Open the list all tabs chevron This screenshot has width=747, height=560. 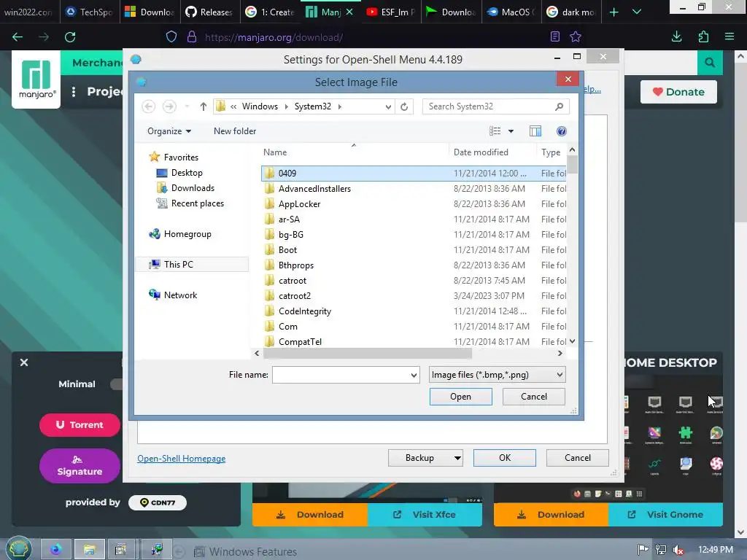(x=636, y=12)
